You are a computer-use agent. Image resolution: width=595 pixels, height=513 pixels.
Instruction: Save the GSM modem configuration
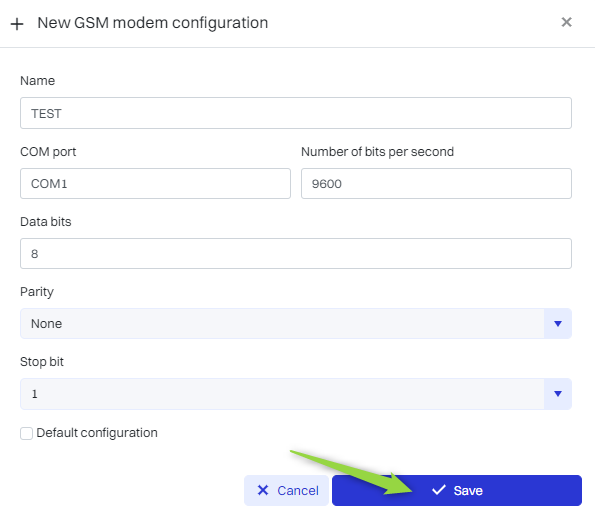456,490
